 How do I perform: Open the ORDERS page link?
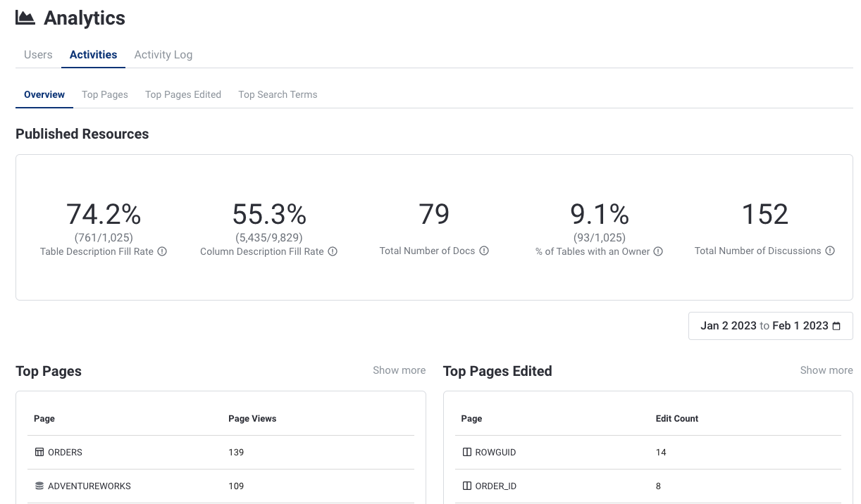tap(65, 452)
